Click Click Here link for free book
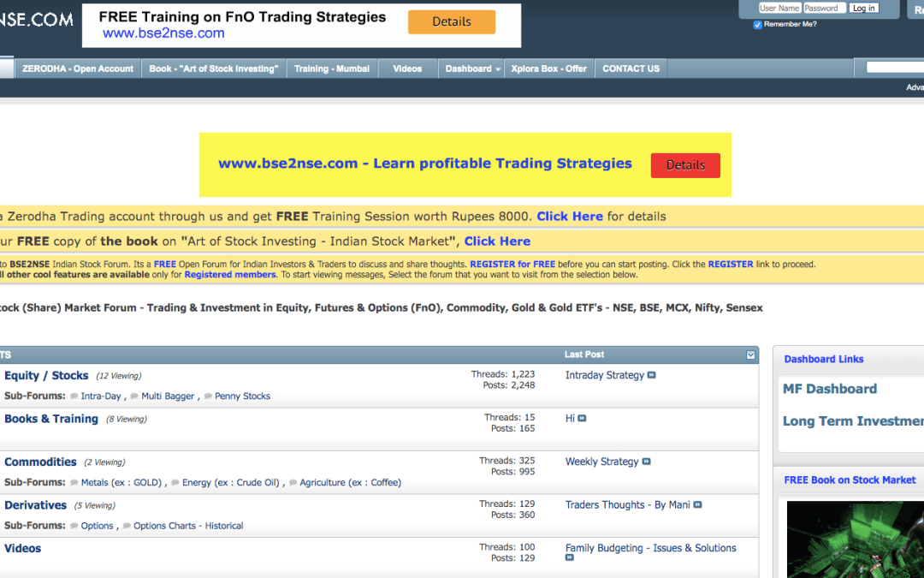The height and width of the screenshot is (578, 924). (497, 241)
